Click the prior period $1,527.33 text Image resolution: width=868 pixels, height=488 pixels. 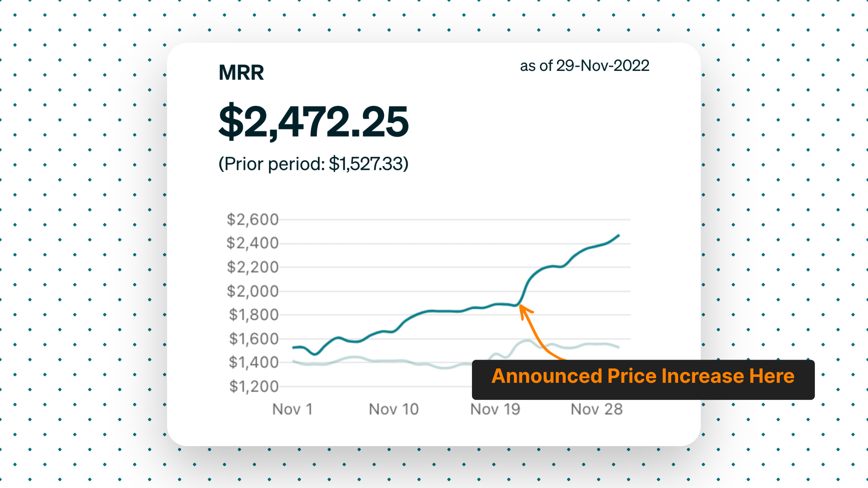(313, 164)
